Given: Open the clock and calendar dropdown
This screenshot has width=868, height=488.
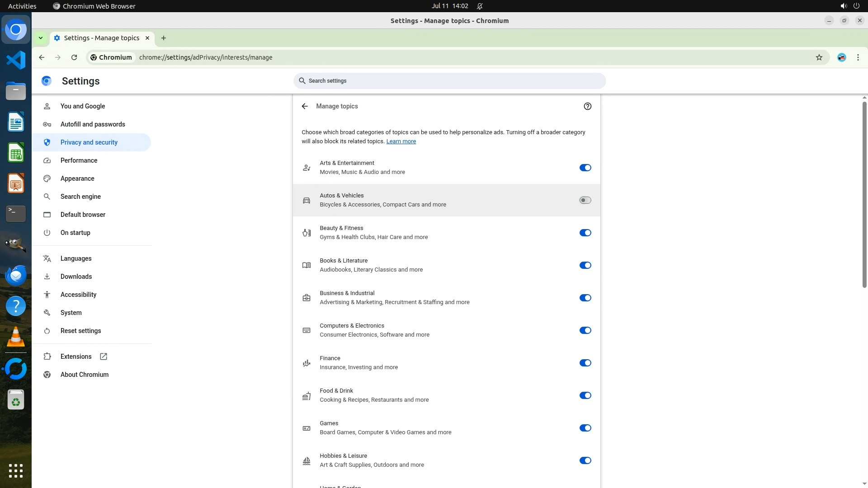Looking at the screenshot, I should point(449,6).
